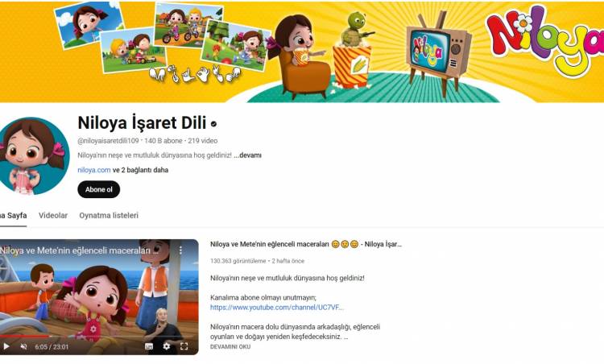Click the Niloya logo in banner
This screenshot has width=604, height=364.
click(x=544, y=39)
